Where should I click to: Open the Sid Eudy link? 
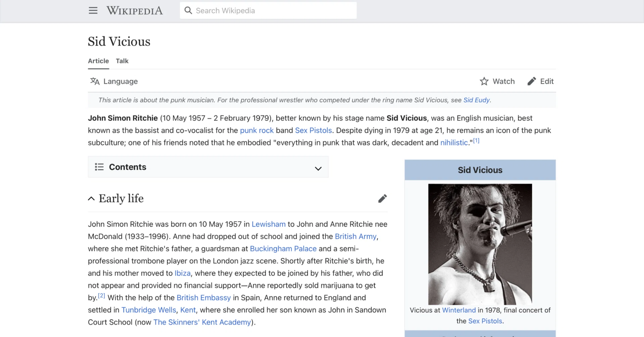(476, 100)
